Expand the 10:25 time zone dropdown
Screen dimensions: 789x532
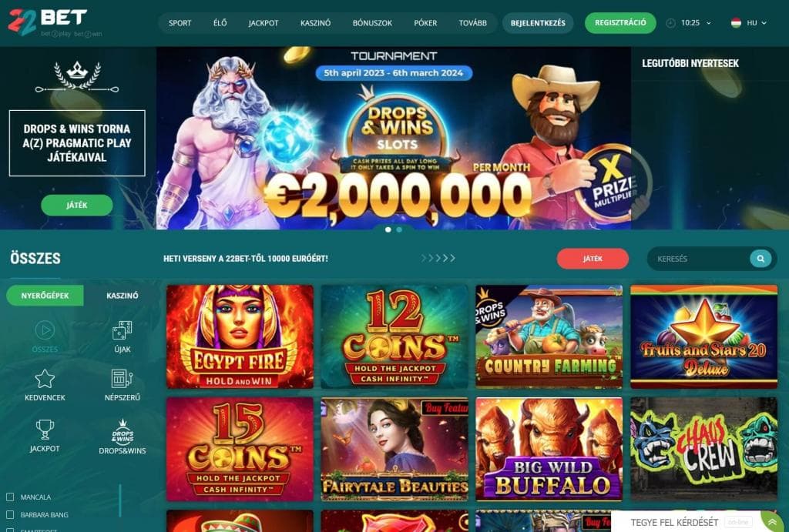tap(689, 22)
